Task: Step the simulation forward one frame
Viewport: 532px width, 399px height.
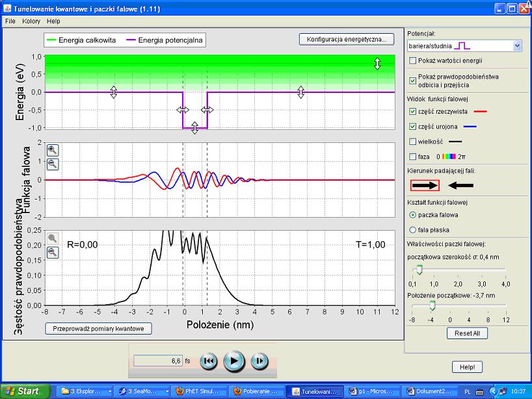Action: pyautogui.click(x=259, y=361)
